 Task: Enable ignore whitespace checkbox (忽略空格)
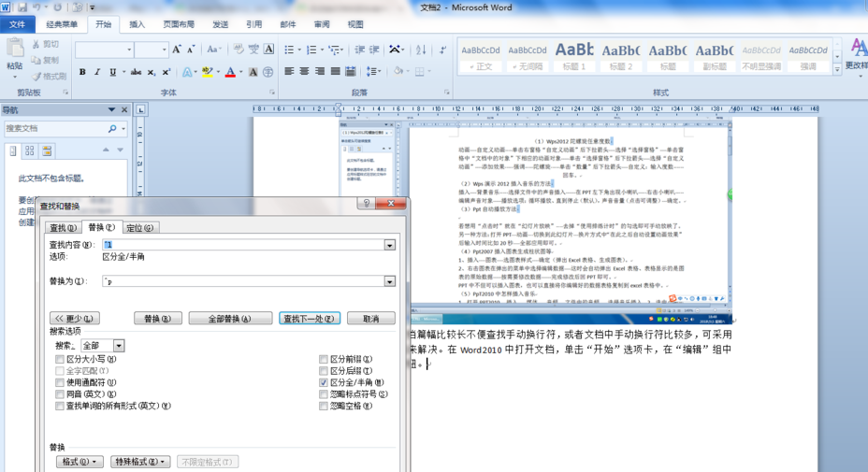click(x=324, y=406)
